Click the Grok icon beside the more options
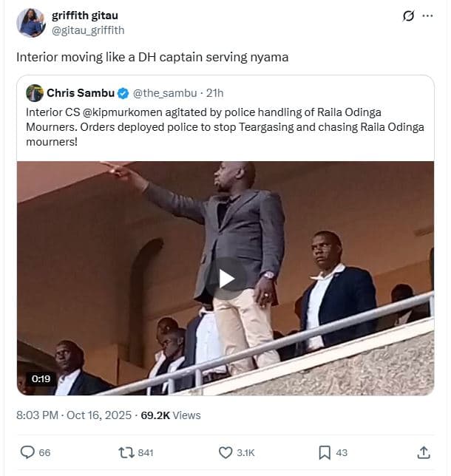 (407, 16)
